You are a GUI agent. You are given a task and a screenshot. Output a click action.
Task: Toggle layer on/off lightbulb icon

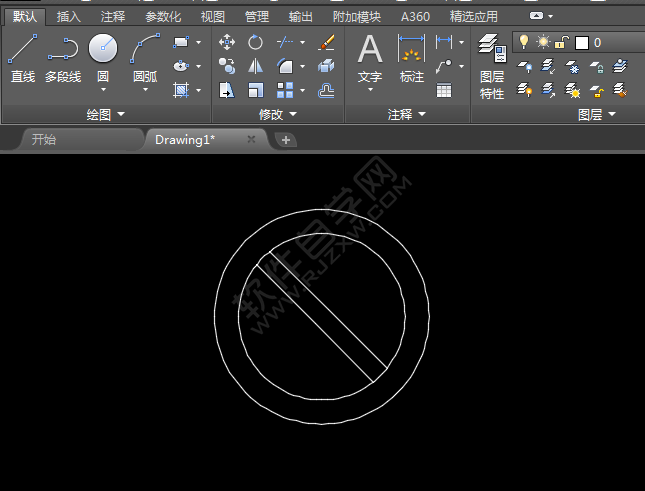522,42
